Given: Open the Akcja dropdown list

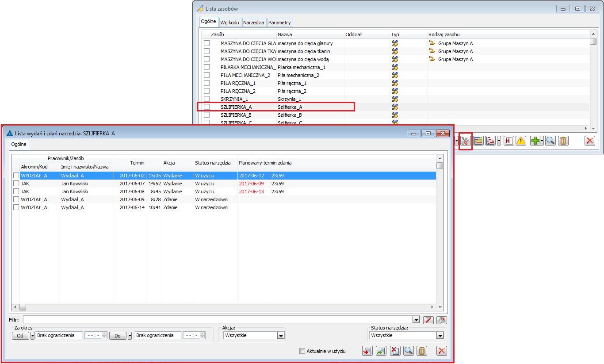Looking at the screenshot, I should pos(280,336).
